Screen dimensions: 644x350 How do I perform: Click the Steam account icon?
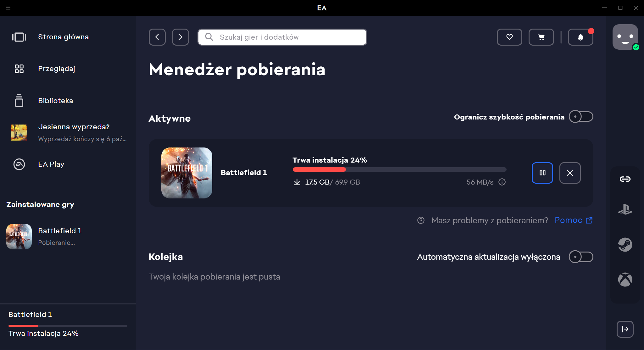click(x=625, y=245)
